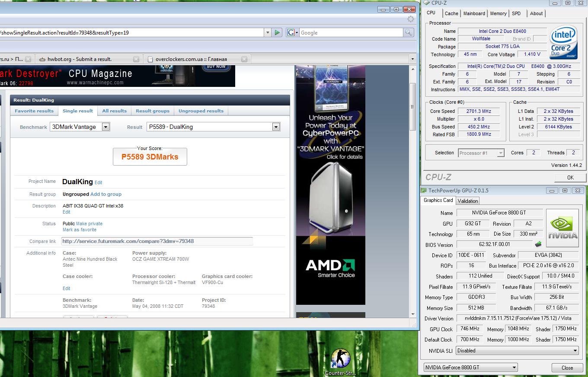Click the Specification Intel Core 2 Duo E8400 field
This screenshot has width=588, height=377.
[x=519, y=66]
